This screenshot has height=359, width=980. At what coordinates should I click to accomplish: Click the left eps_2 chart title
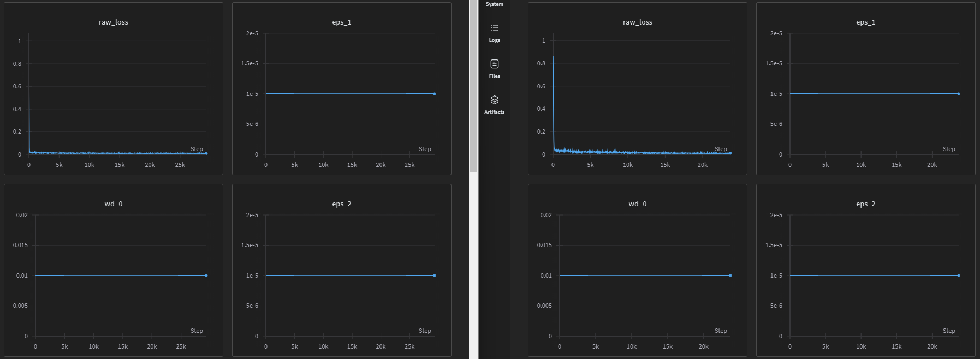342,204
